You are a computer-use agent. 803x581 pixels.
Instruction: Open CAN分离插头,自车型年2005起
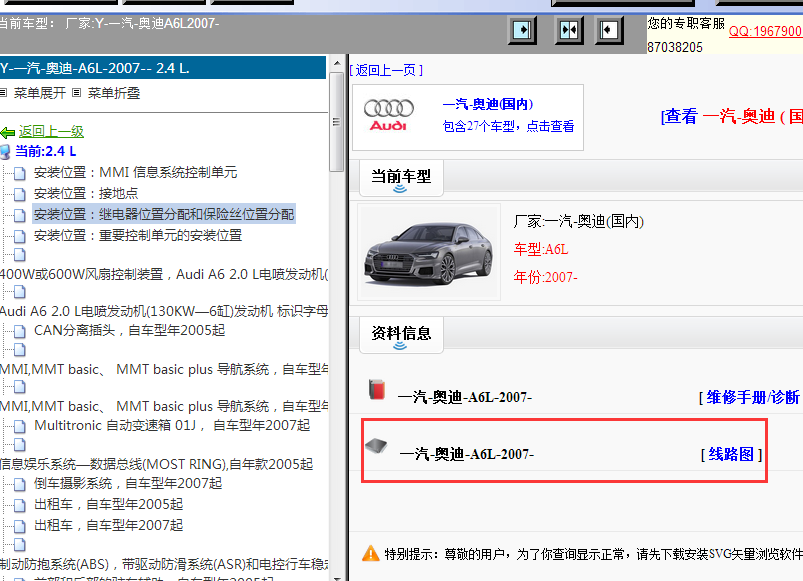point(130,331)
